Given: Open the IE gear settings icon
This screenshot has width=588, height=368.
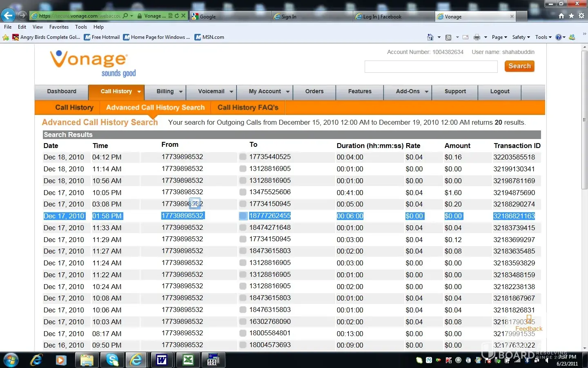Looking at the screenshot, I should 581,16.
